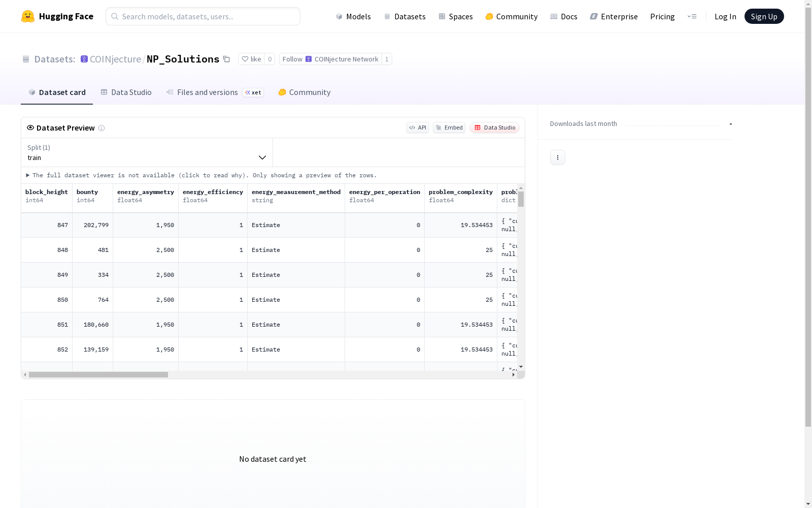This screenshot has width=812, height=508.
Task: Click the Log In link
Action: 725,16
